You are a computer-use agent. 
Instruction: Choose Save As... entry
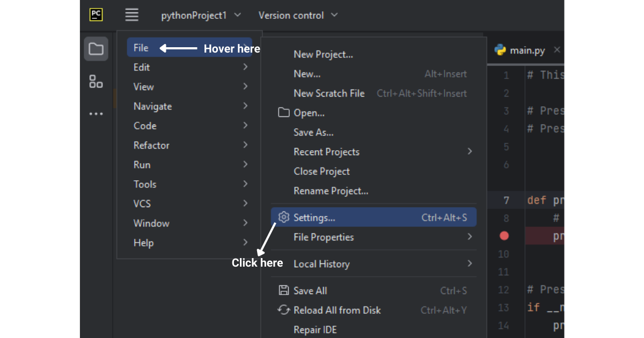pyautogui.click(x=374, y=132)
